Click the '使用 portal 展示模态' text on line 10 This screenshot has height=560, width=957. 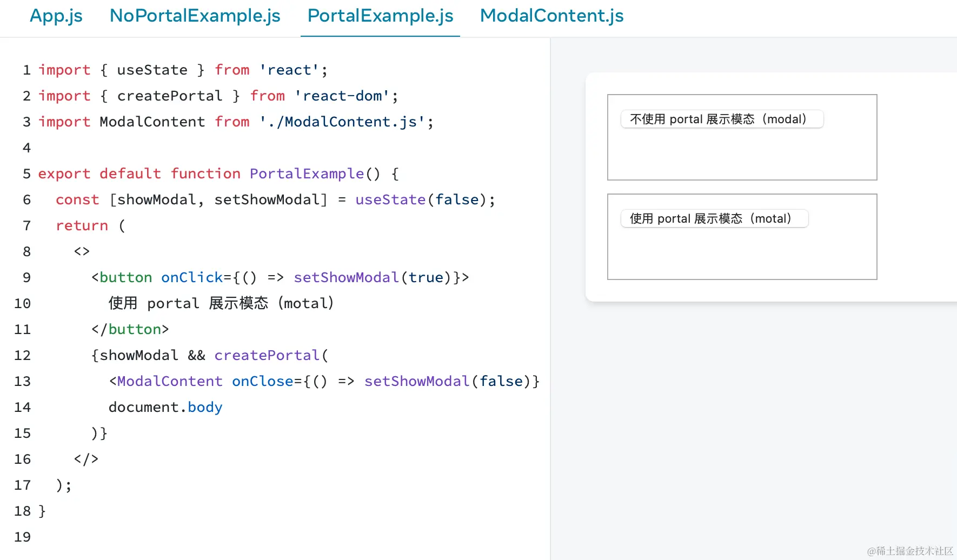pos(188,303)
